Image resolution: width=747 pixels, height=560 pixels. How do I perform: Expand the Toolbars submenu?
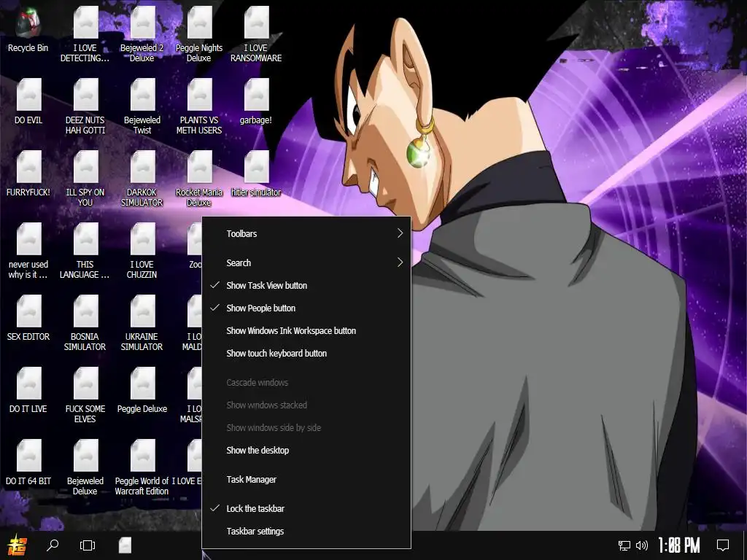[x=306, y=233]
